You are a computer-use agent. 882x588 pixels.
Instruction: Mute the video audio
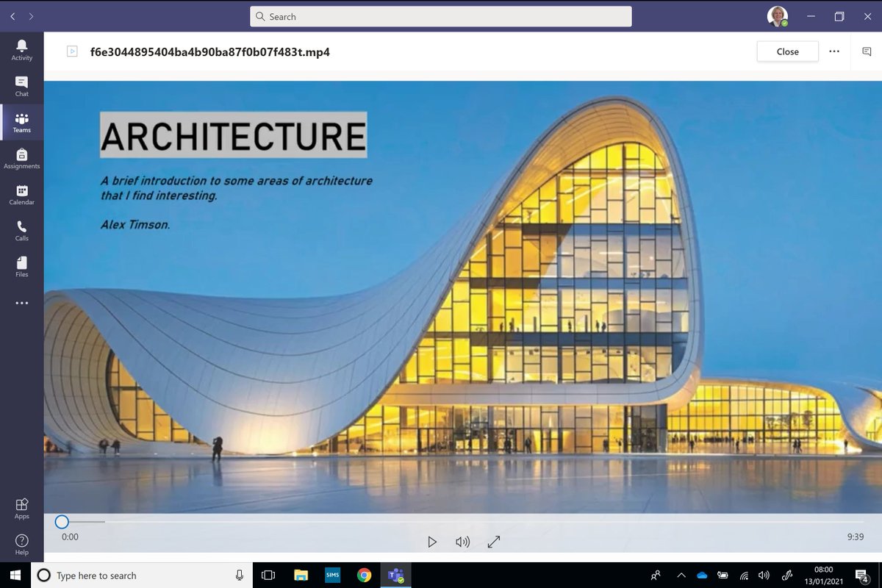coord(462,542)
